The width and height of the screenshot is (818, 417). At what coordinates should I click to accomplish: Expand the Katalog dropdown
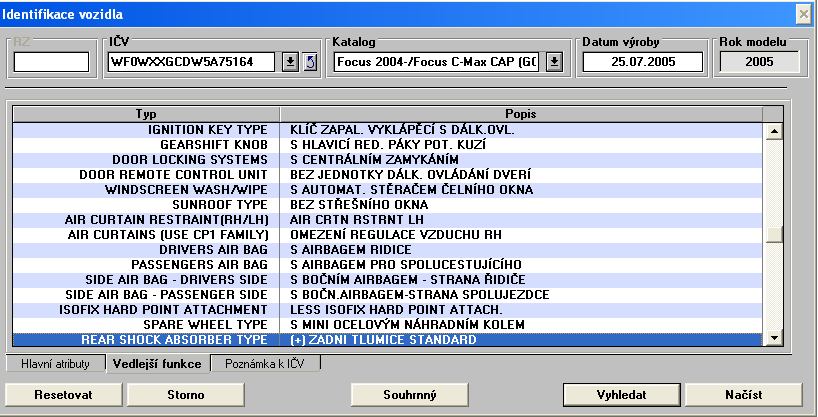(x=554, y=62)
